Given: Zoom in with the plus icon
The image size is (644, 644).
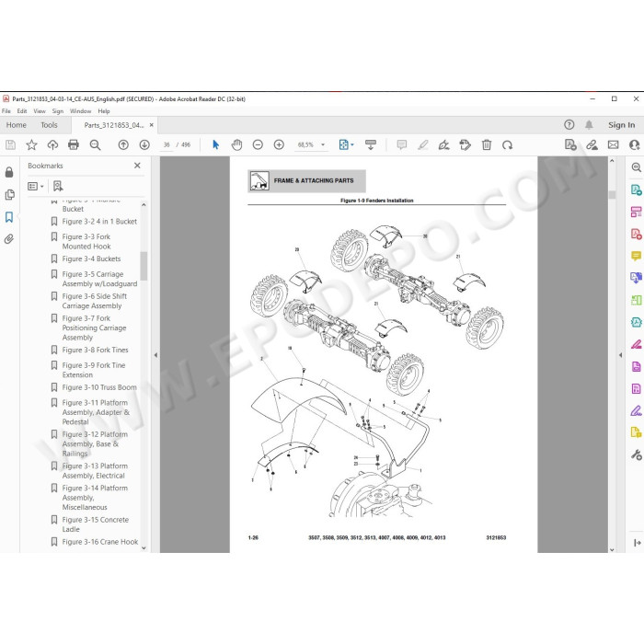Looking at the screenshot, I should tap(279, 145).
